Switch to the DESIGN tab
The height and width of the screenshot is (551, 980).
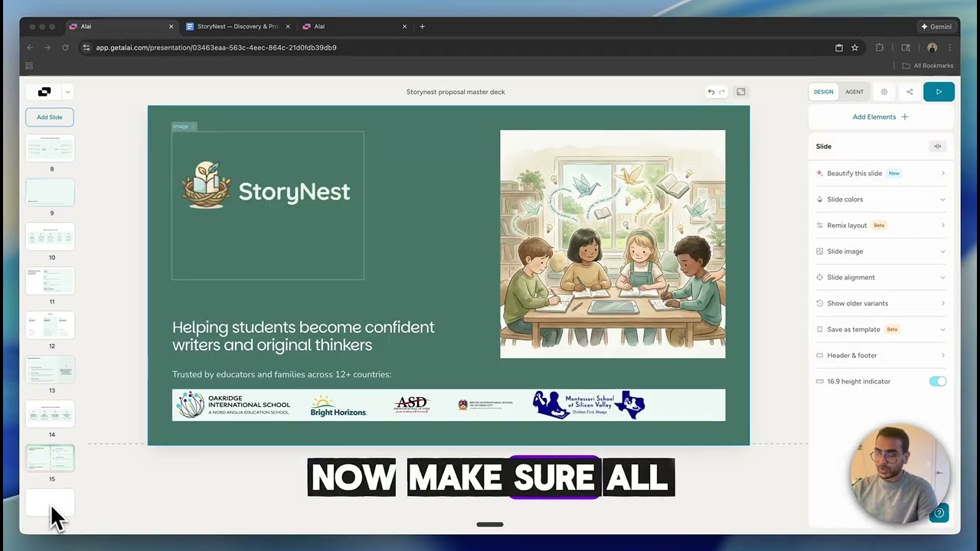[824, 92]
